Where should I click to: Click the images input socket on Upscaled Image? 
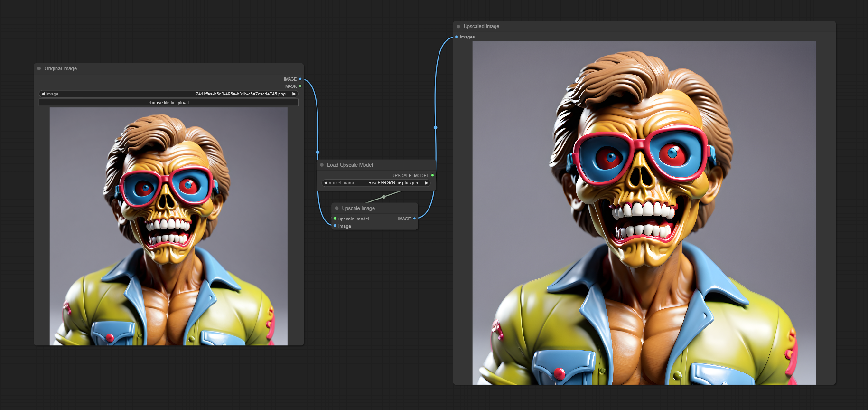pos(457,37)
